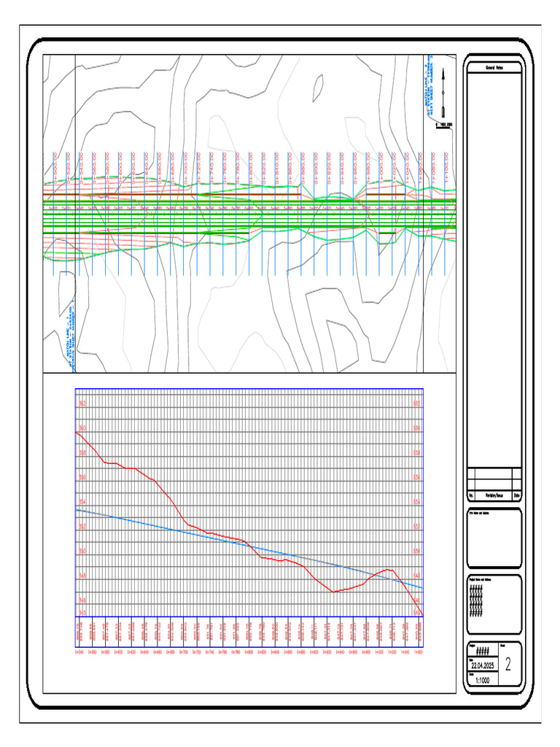The width and height of the screenshot is (560, 747).
Task: Click station label "0+800" below the profile grid
Action: coord(249,651)
